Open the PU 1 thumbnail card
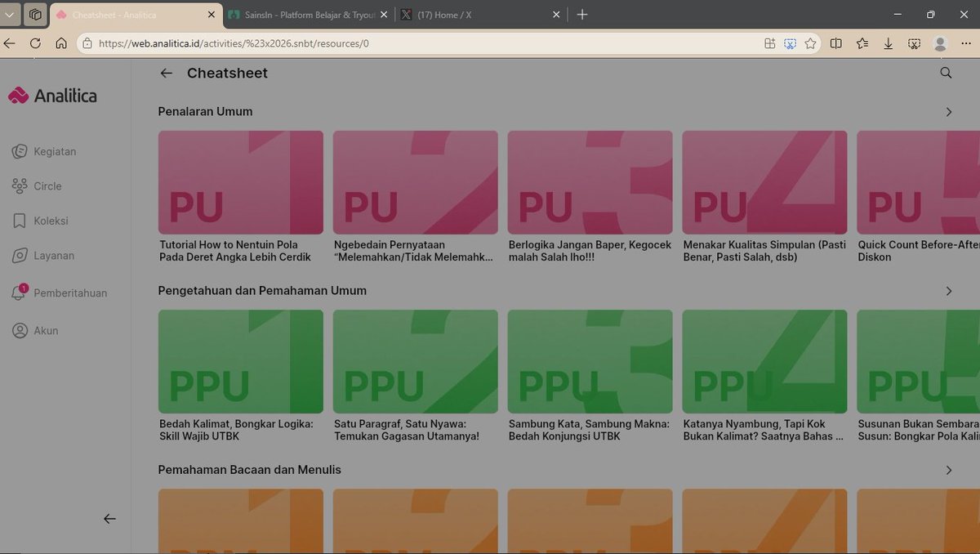This screenshot has width=980, height=554. coord(241,182)
